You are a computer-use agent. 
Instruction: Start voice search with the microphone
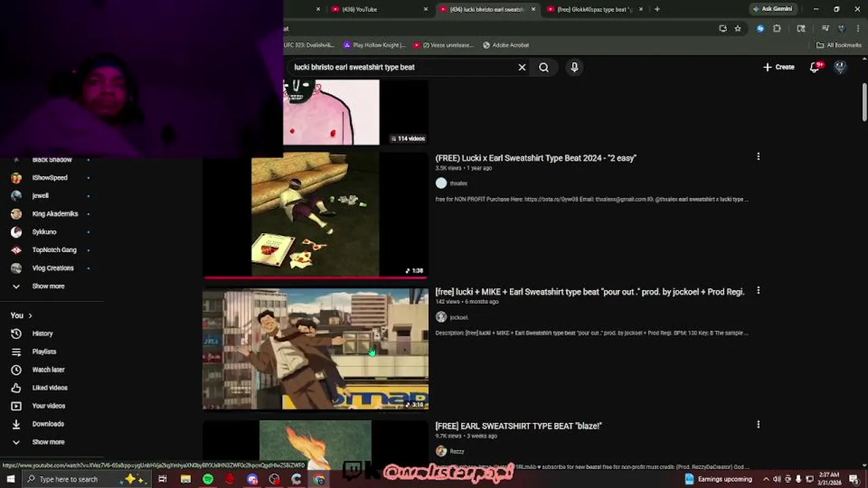574,67
